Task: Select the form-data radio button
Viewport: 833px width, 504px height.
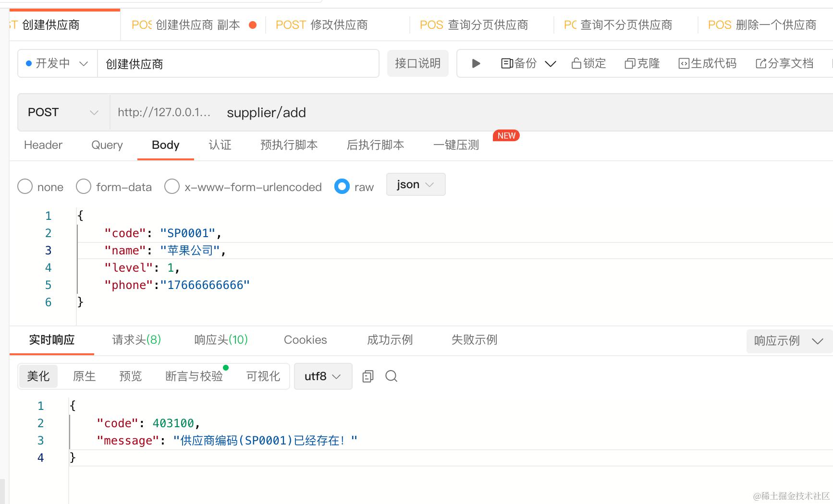Action: tap(84, 187)
